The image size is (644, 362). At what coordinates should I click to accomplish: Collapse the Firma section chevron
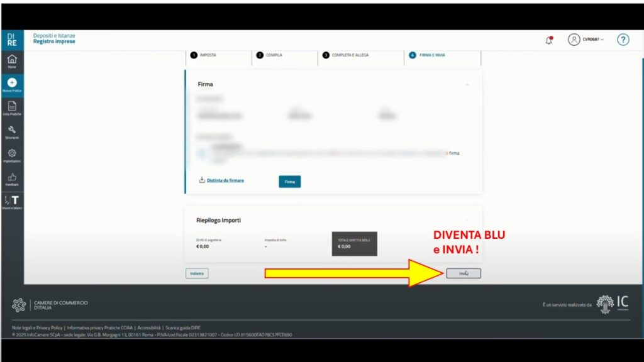(x=467, y=85)
